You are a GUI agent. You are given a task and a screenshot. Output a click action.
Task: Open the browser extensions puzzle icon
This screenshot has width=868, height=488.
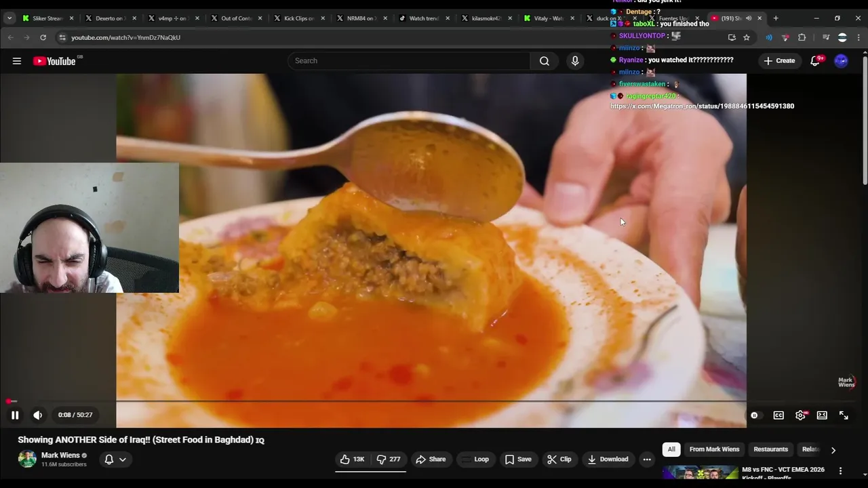pos(802,37)
